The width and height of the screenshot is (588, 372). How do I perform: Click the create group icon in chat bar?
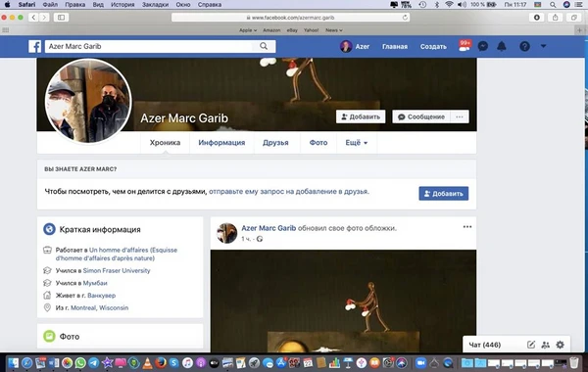point(546,345)
